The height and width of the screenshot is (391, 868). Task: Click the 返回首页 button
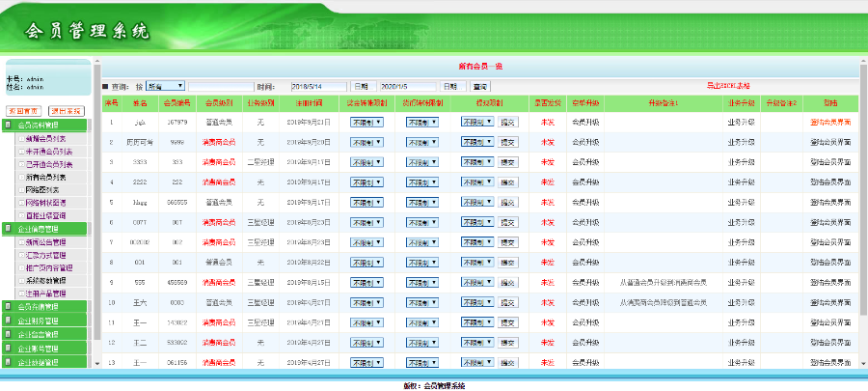(23, 111)
